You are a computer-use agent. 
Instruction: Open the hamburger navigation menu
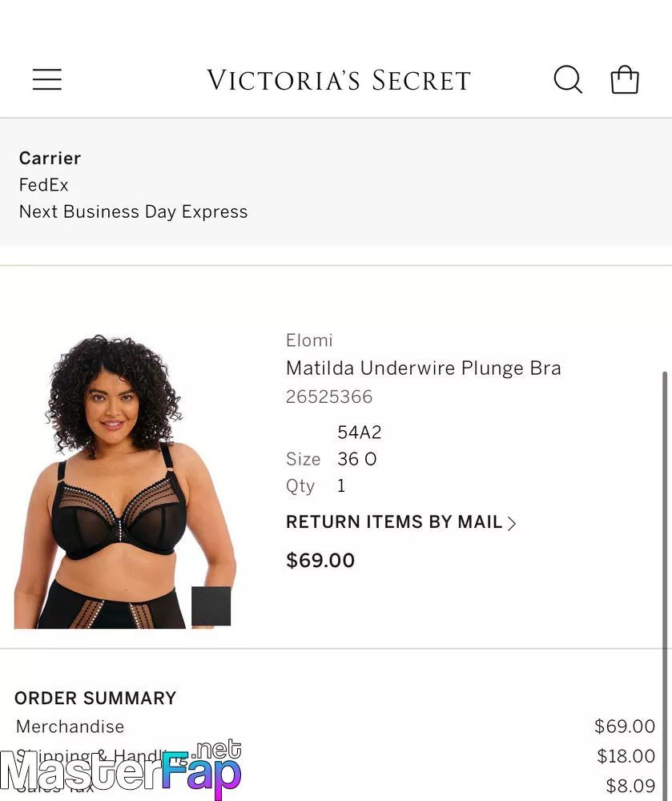coord(47,79)
